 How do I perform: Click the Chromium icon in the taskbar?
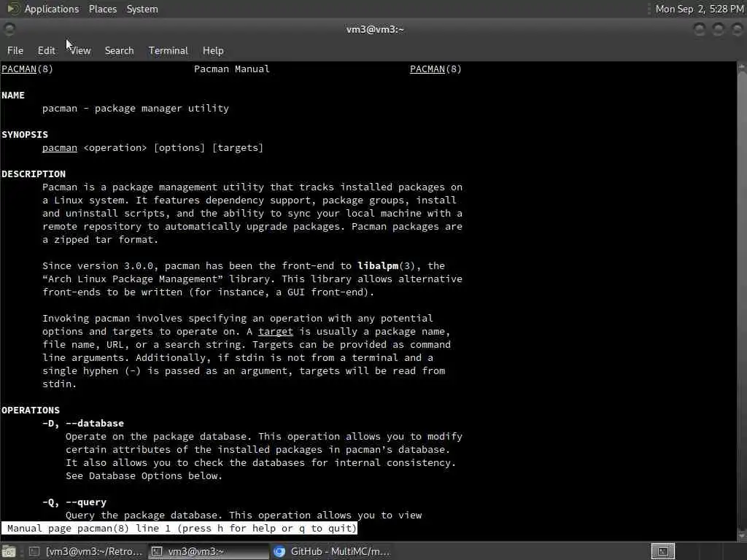(x=279, y=551)
